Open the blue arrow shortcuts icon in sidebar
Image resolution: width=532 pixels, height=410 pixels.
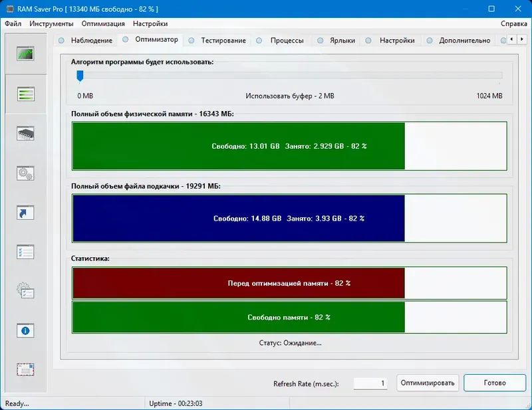[x=25, y=211]
